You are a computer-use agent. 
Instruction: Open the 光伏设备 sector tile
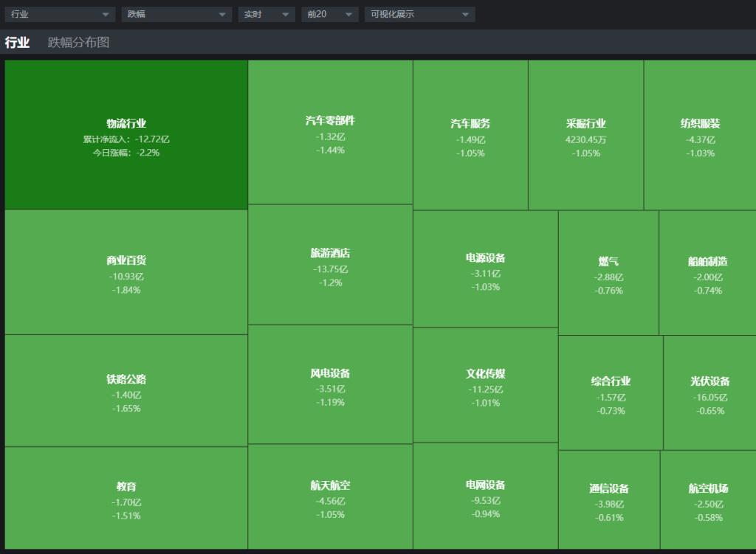(710, 393)
